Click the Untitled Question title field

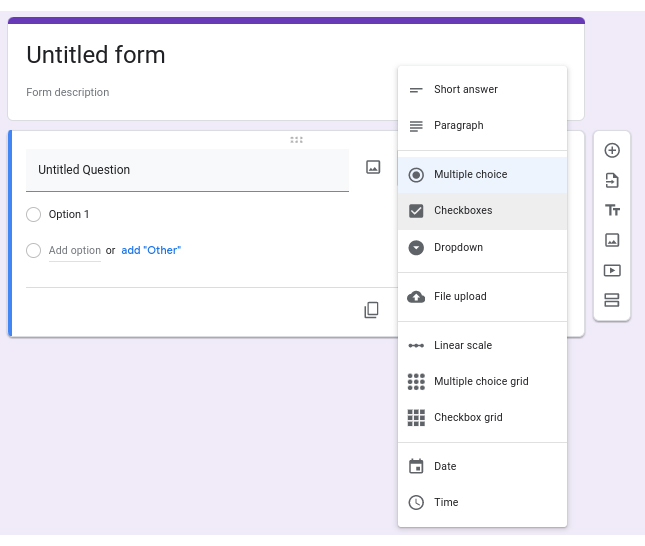(x=187, y=170)
